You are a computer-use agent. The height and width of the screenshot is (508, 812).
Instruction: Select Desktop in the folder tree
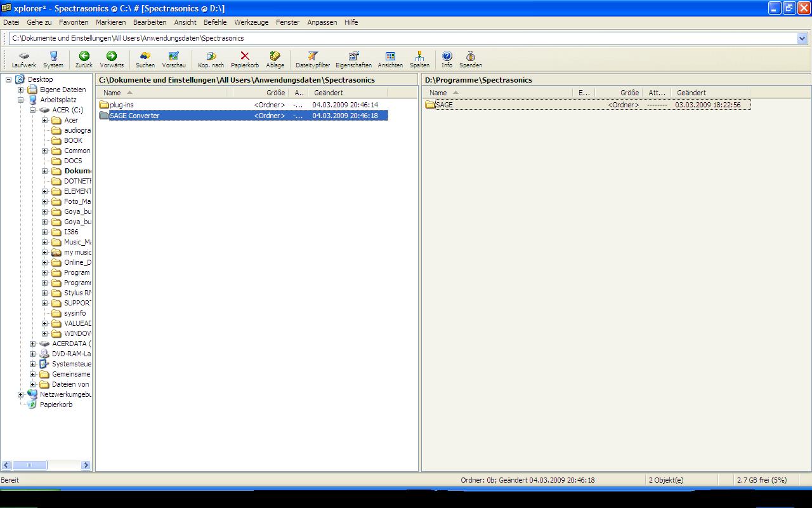[40, 79]
